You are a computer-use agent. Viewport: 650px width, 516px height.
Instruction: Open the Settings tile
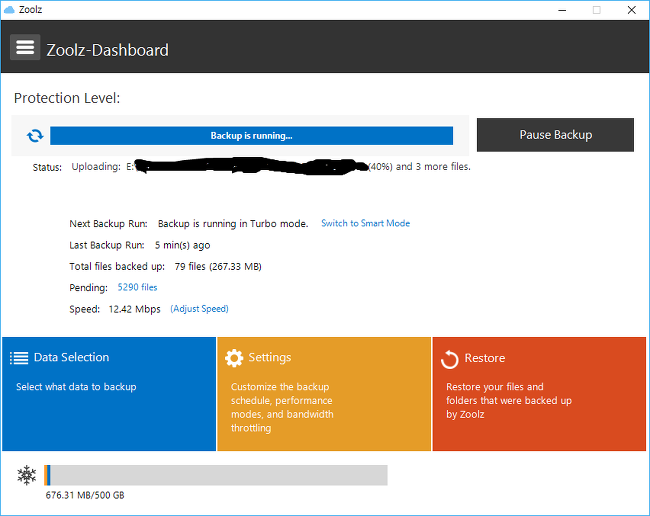324,394
